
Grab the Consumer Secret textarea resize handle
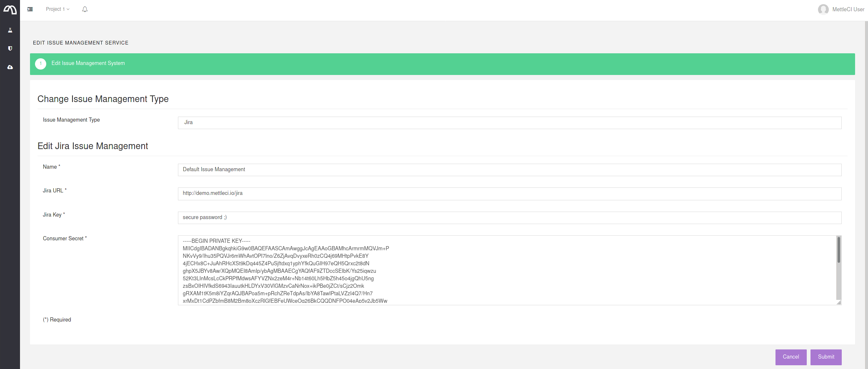(x=839, y=303)
